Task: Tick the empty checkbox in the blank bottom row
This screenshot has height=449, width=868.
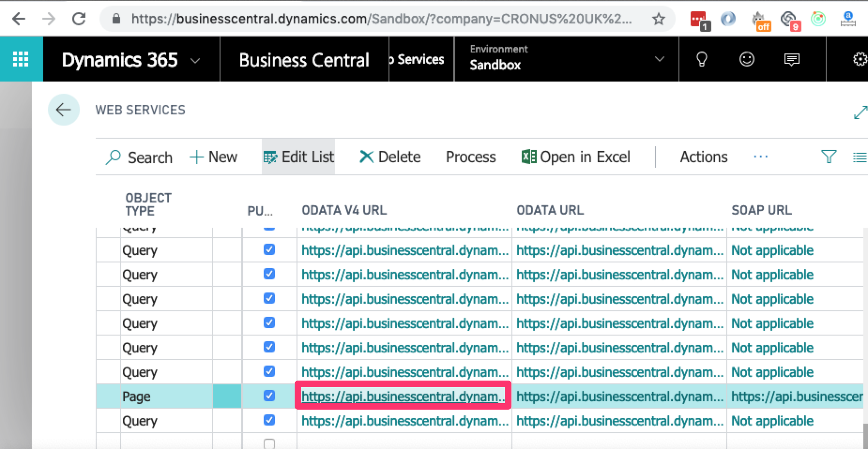Action: point(269,443)
